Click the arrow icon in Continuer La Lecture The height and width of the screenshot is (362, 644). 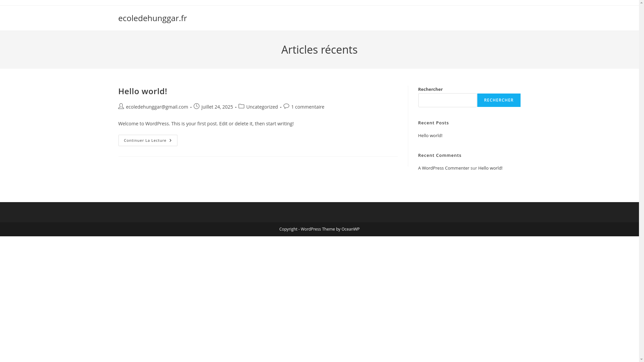[170, 140]
